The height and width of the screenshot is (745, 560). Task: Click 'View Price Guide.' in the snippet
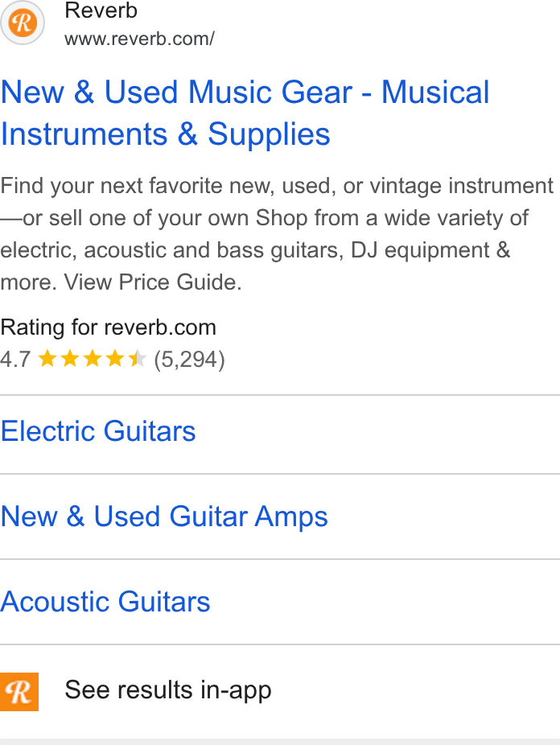(153, 282)
